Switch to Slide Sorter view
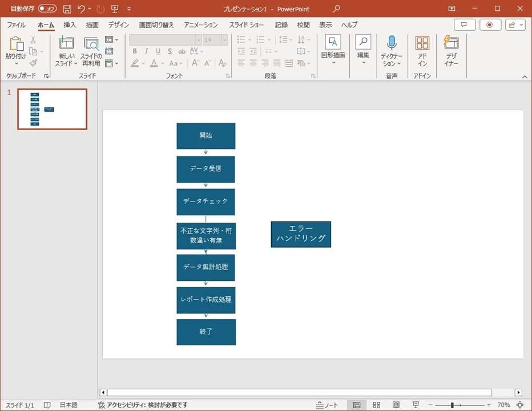This screenshot has height=411, width=532. click(376, 405)
